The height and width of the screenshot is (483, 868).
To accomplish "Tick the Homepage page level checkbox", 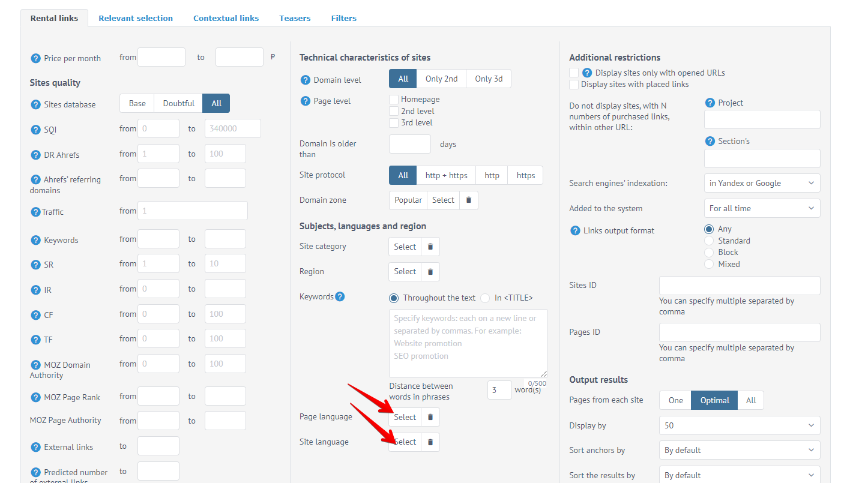I will pos(394,99).
